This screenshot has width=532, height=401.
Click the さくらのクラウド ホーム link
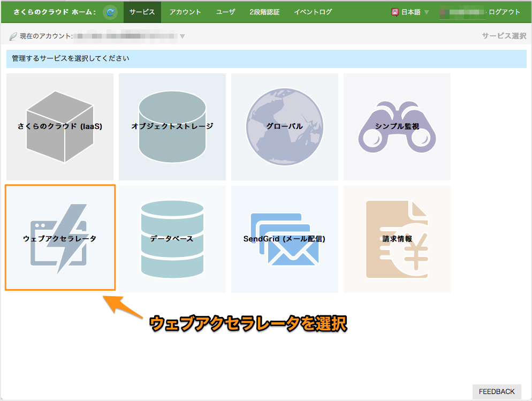55,12
